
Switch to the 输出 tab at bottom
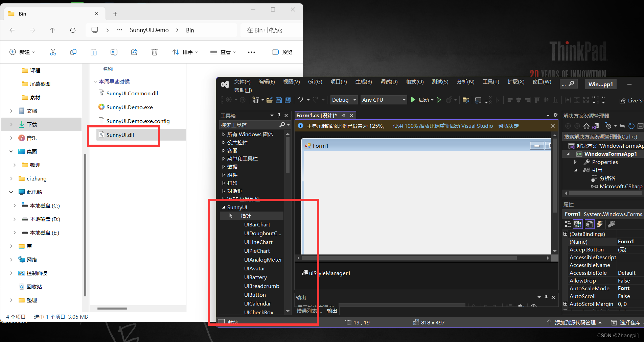332,311
